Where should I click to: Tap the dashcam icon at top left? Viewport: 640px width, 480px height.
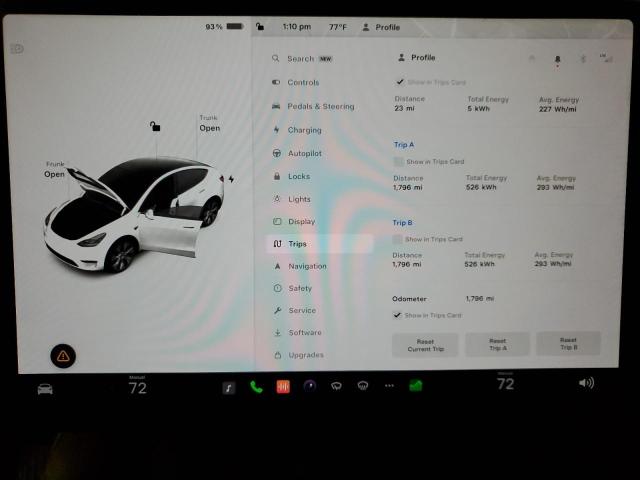click(17, 49)
